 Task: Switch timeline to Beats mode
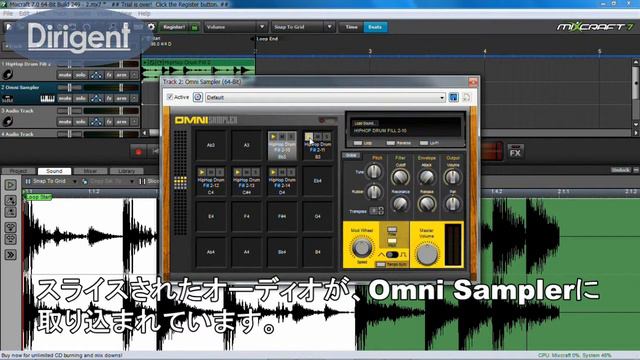(375, 27)
